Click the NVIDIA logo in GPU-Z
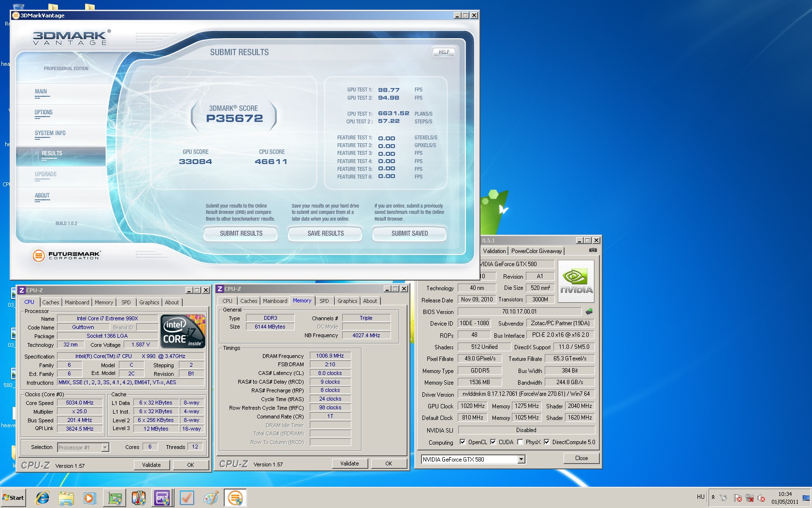 576,281
